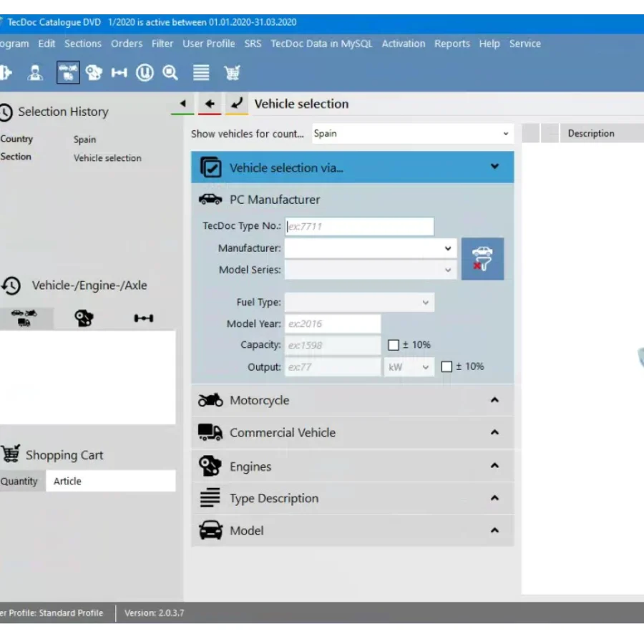644x644 pixels.
Task: Click the Capacity input field
Action: [x=333, y=346]
